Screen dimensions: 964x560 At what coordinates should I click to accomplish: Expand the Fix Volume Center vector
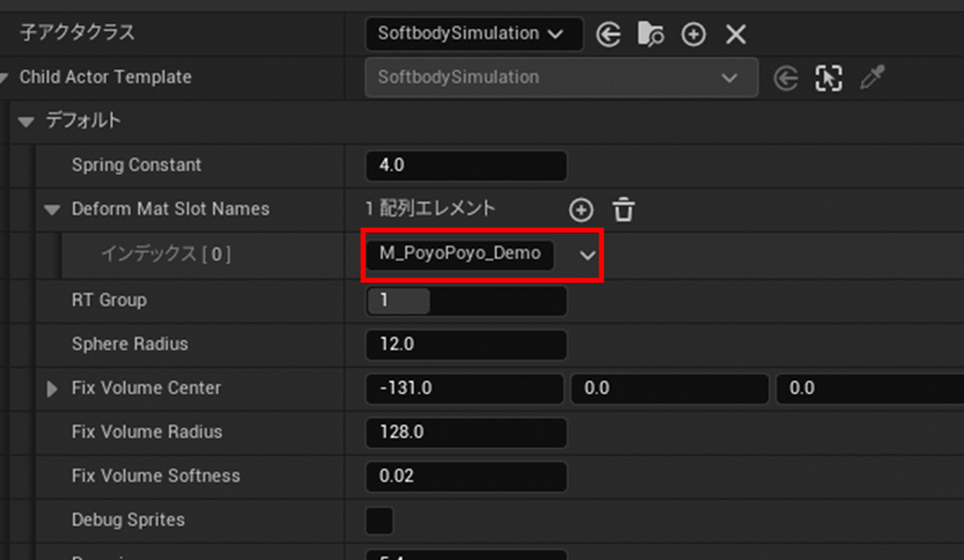52,388
